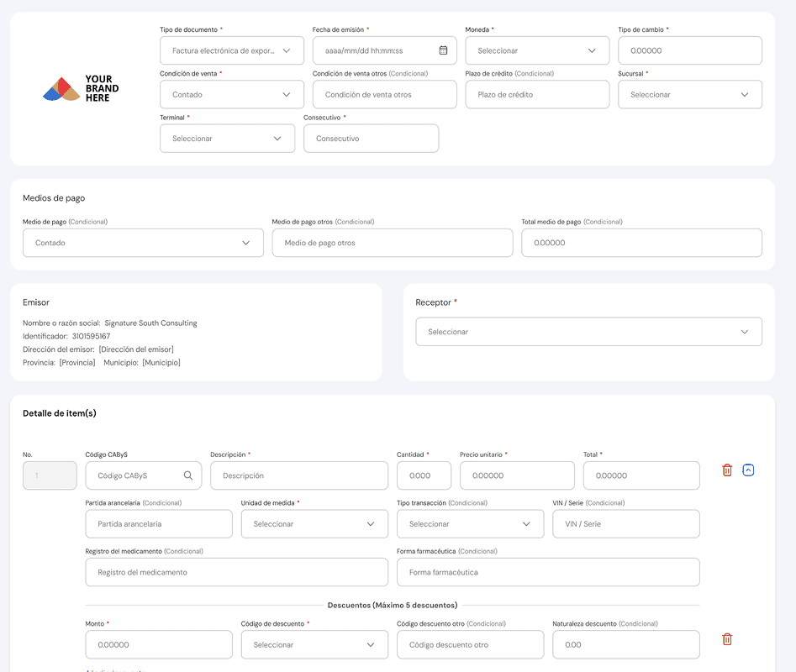Viewport: 796px width, 672px height.
Task: Focus the VIN / Serie field
Action: (626, 524)
